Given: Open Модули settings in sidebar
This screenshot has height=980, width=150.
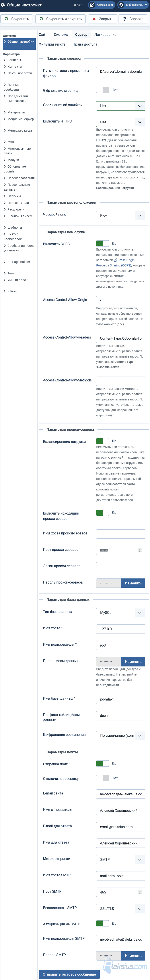Looking at the screenshot, I should tap(13, 160).
